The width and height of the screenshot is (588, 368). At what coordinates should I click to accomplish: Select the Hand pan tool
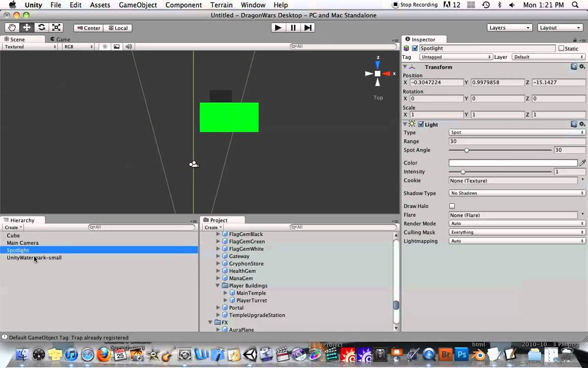click(x=12, y=28)
